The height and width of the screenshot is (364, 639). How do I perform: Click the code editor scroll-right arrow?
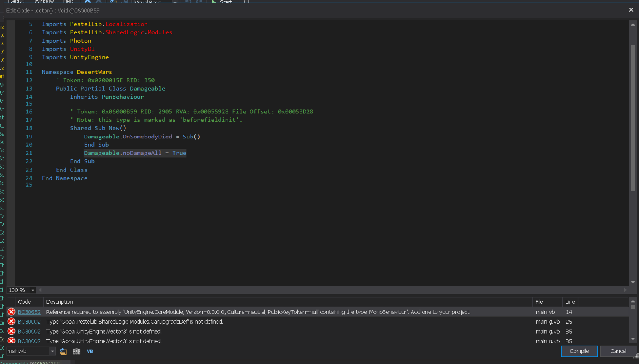point(625,290)
